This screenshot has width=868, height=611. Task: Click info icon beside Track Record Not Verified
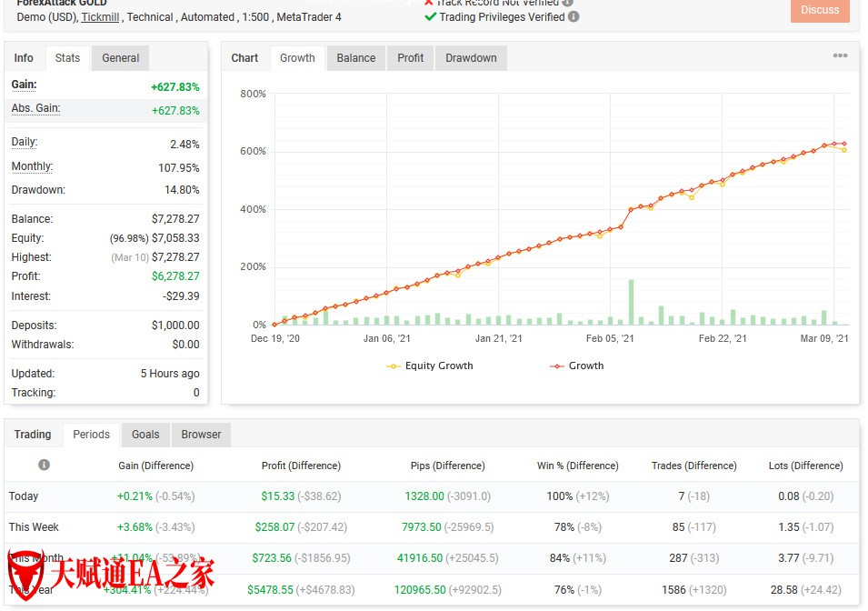[567, 2]
